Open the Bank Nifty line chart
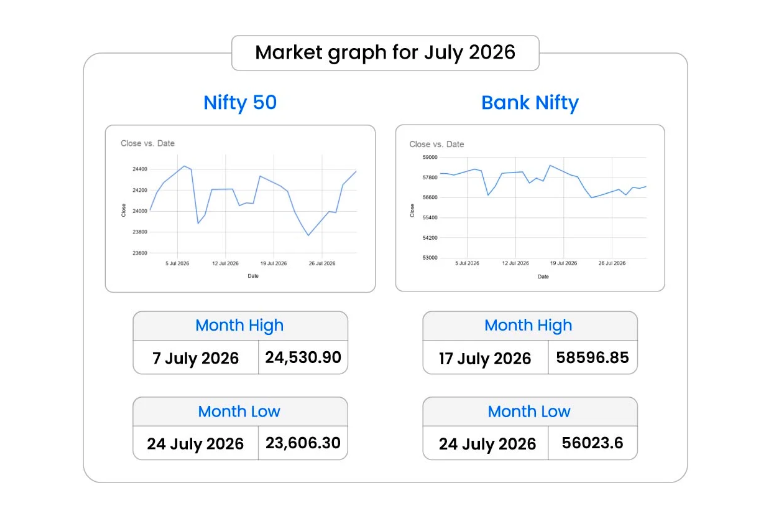 (x=530, y=208)
